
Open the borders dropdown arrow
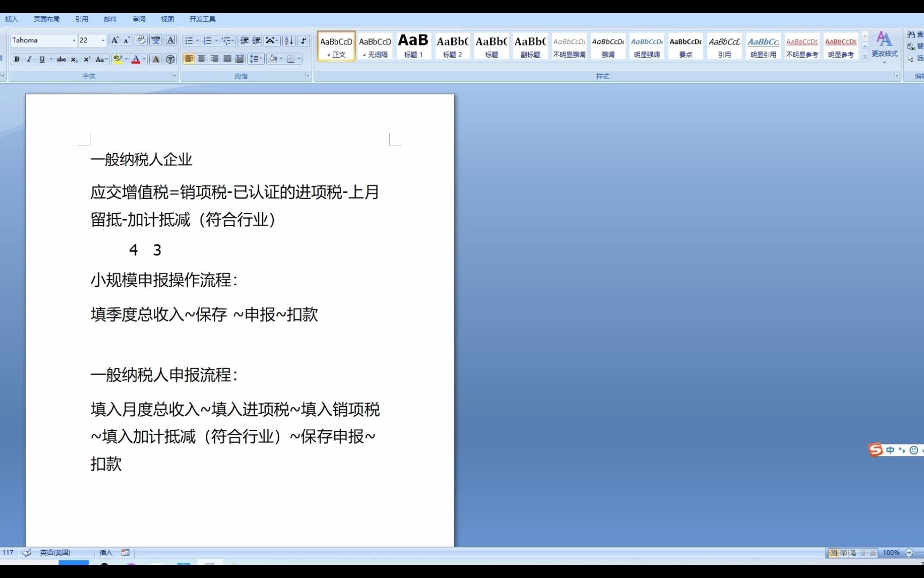point(299,59)
